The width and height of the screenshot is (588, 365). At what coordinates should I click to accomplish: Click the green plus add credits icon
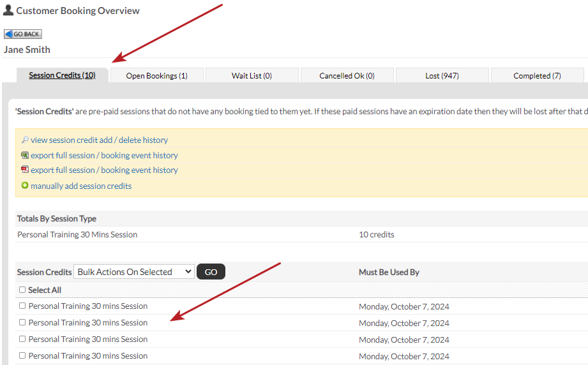pos(25,186)
